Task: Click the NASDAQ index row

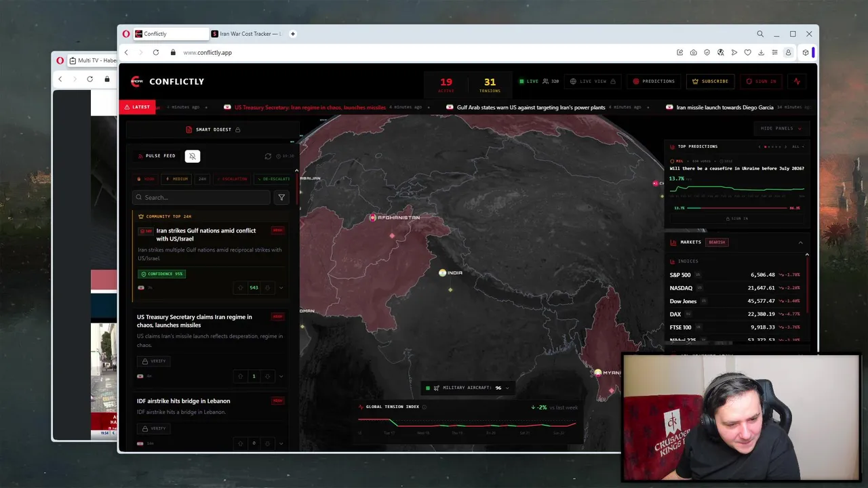Action: (x=734, y=288)
